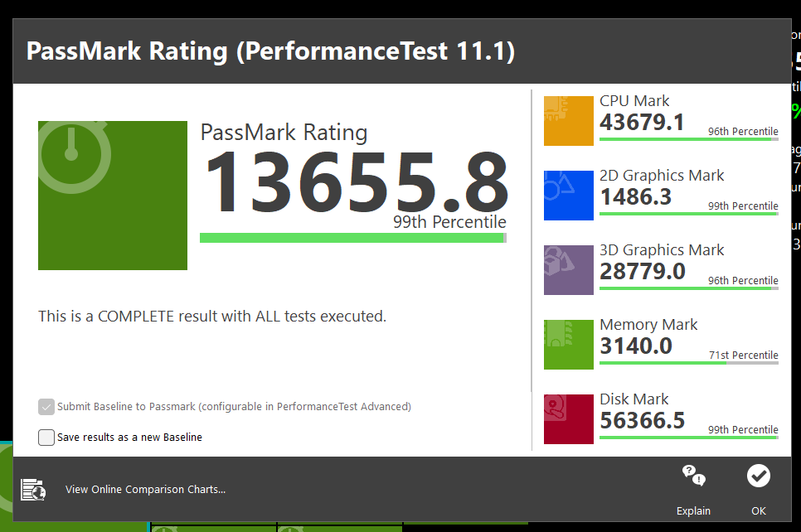
Task: Click the COMPLETE result with ALL tests message
Action: [212, 317]
